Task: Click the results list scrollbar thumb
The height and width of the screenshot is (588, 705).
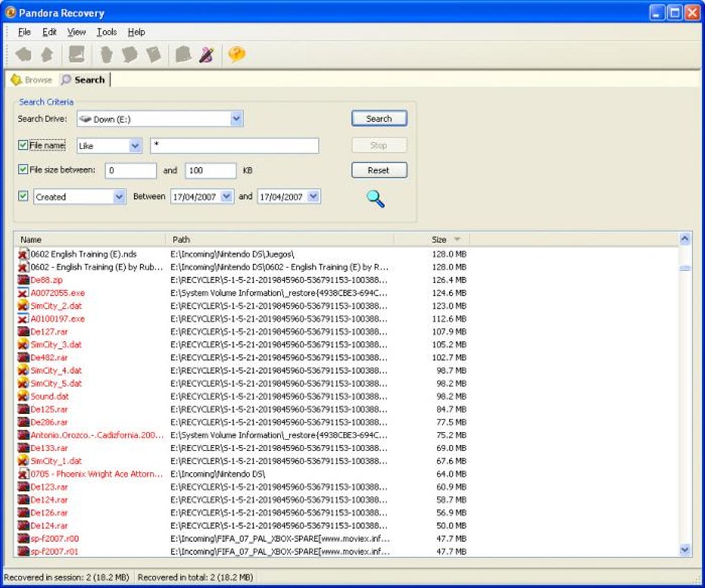Action: pyautogui.click(x=685, y=268)
